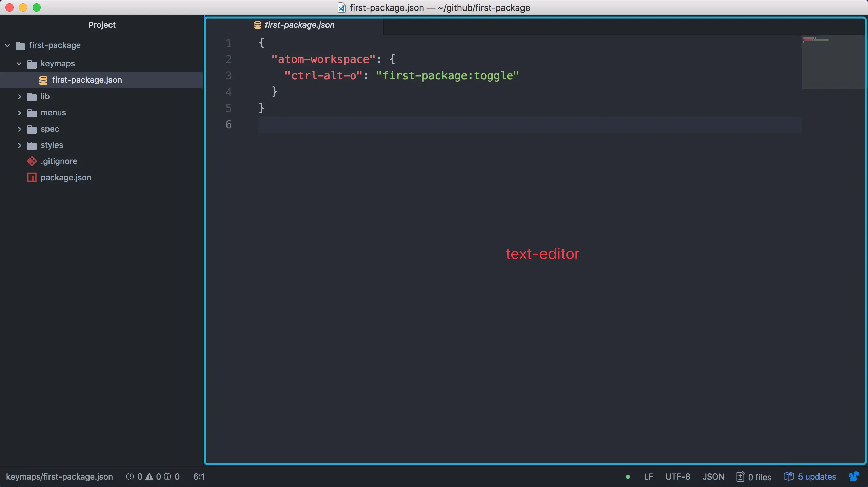This screenshot has height=487, width=868.
Task: Select the first-package.json editor tab
Action: (x=299, y=25)
